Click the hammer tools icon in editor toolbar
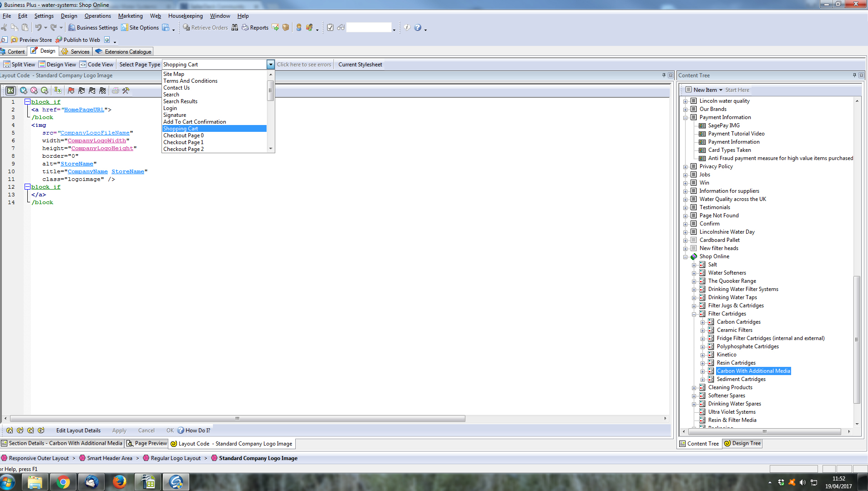868x491 pixels. click(x=126, y=91)
